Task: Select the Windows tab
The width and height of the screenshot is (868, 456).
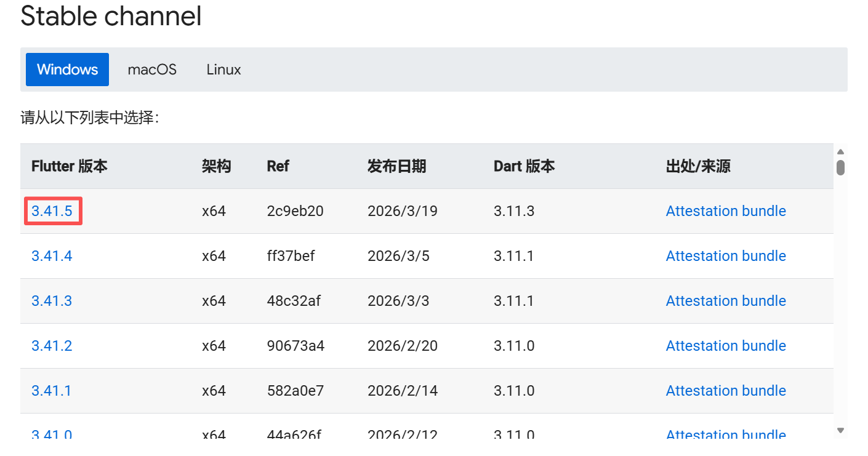Action: (67, 70)
